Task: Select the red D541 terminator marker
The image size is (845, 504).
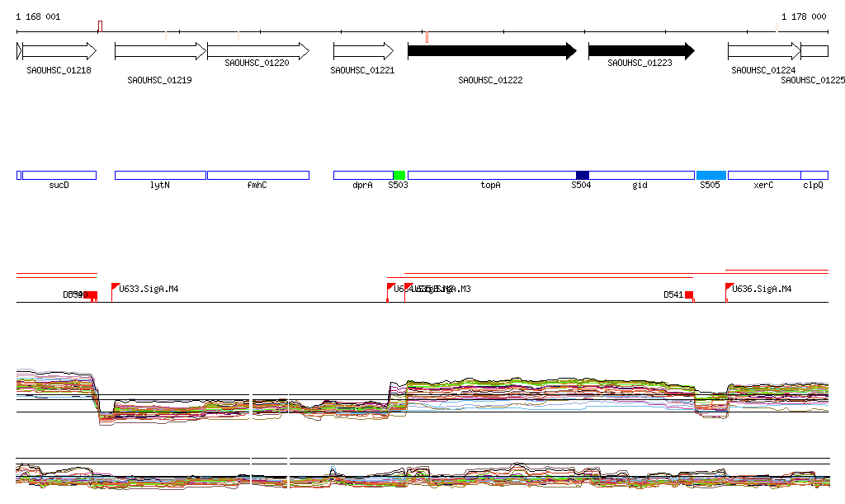Action: pyautogui.click(x=689, y=294)
